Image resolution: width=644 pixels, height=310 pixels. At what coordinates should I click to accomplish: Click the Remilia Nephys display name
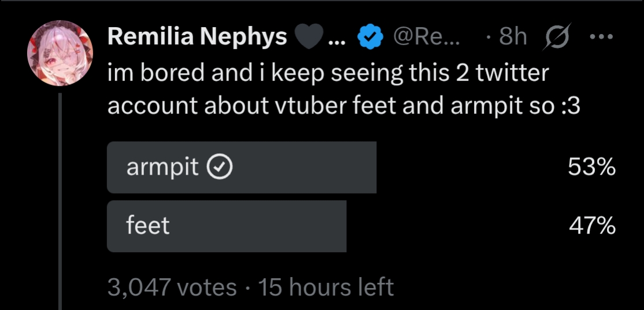coord(197,37)
